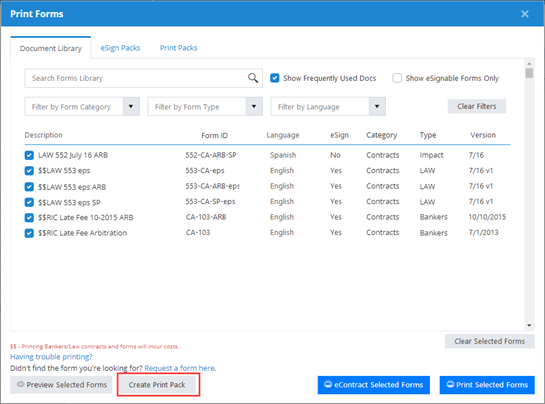Screen dimensions: 545x404
Task: Click Preview Selected Forms button
Action: pos(61,385)
